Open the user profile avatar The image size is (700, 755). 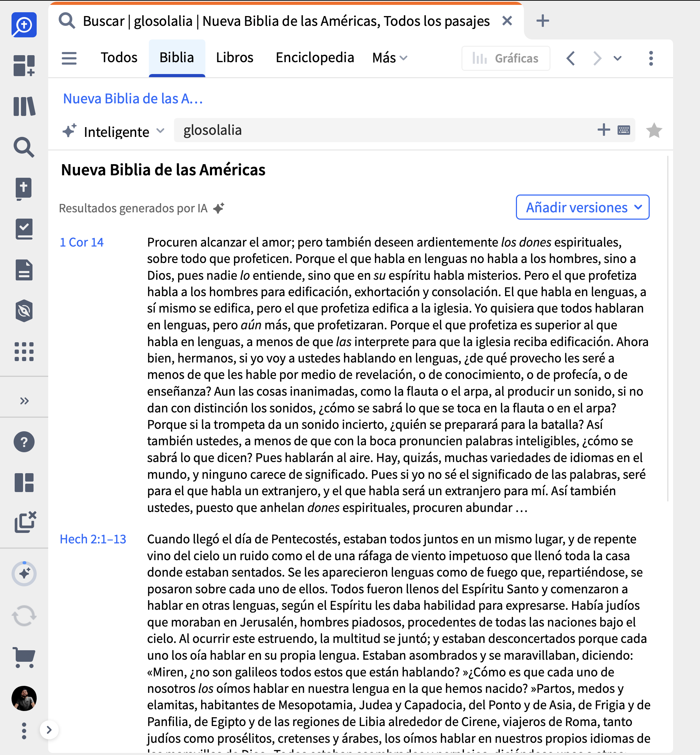[24, 698]
